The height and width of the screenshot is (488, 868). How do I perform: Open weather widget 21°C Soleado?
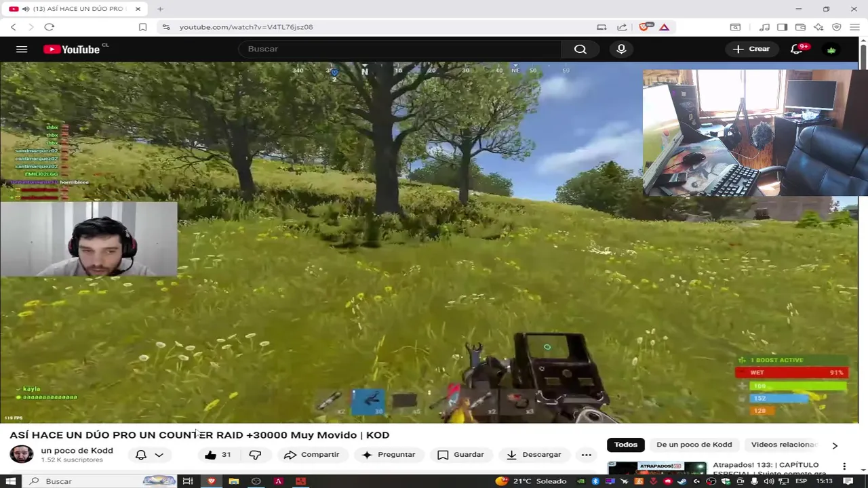click(531, 481)
